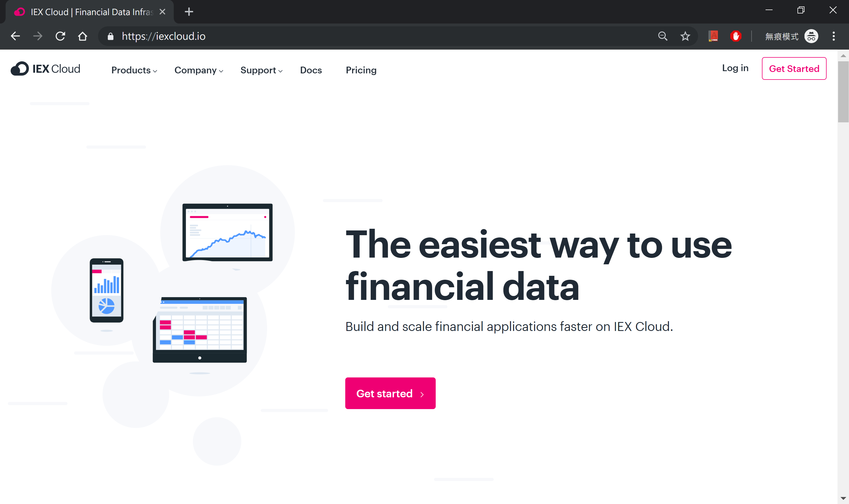The height and width of the screenshot is (504, 849).
Task: Click the Get Started button header
Action: tap(794, 68)
